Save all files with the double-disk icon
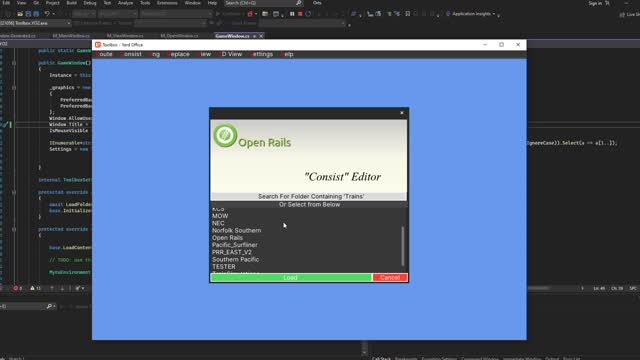This screenshot has width=640, height=360. point(36,14)
